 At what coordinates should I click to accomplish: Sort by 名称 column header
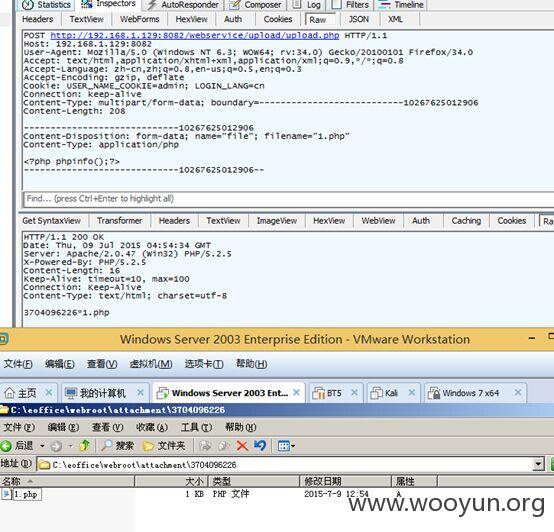(x=67, y=481)
